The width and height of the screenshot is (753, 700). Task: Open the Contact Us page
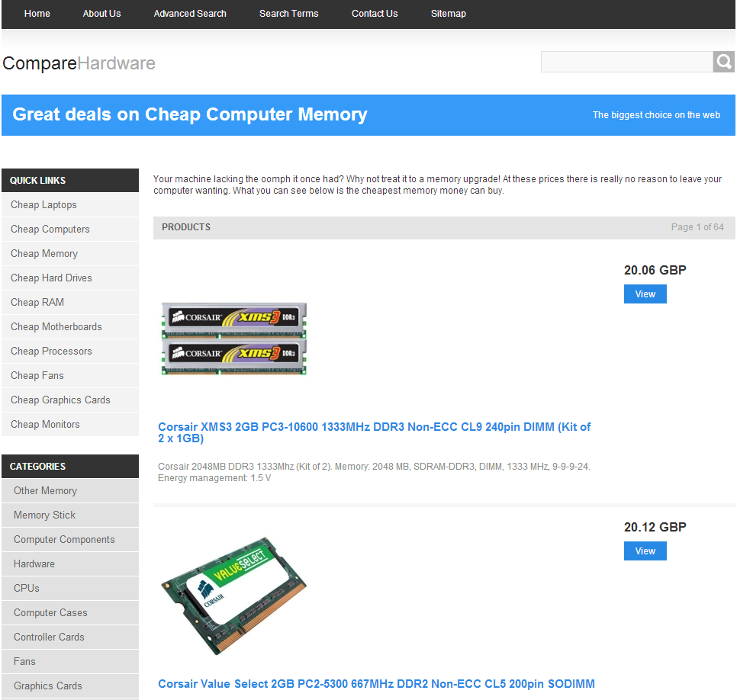[375, 14]
